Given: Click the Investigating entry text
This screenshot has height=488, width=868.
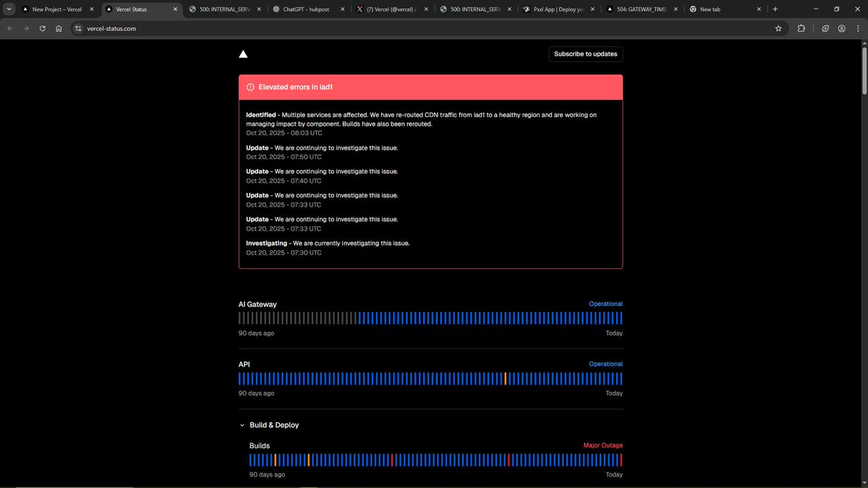Looking at the screenshot, I should click(328, 243).
